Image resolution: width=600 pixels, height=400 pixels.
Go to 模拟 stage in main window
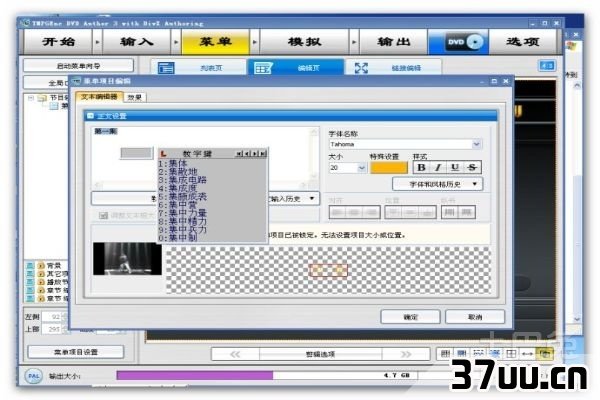(x=305, y=41)
